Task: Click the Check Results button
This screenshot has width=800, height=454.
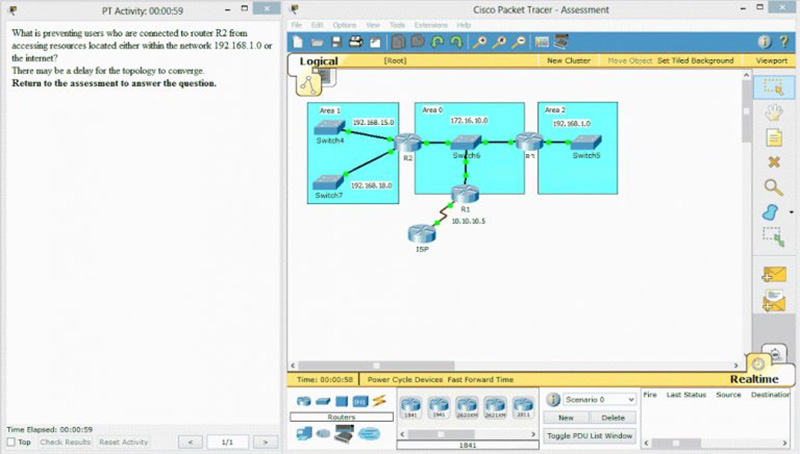Action: coord(65,442)
